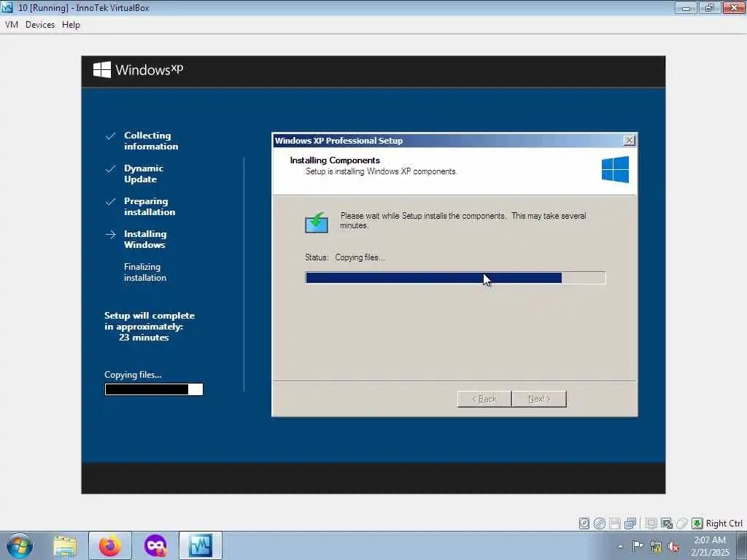Click the taskbar clock showing 2:07 AM

pos(710,546)
